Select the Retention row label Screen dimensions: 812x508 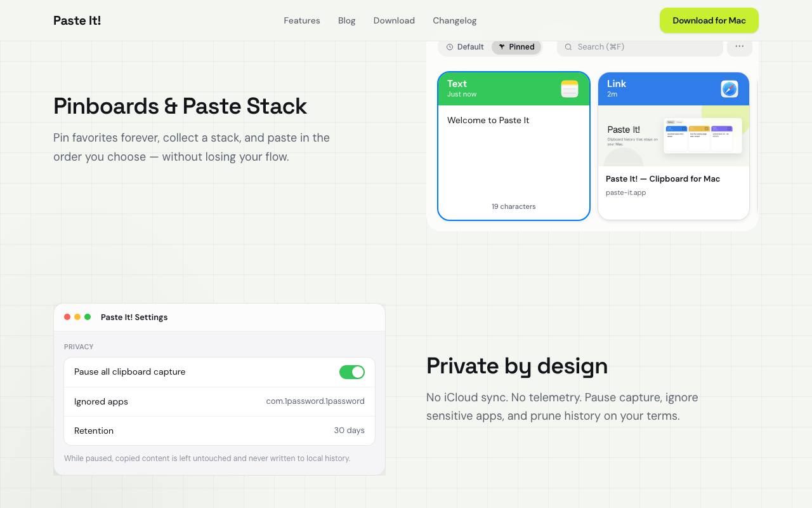(94, 431)
